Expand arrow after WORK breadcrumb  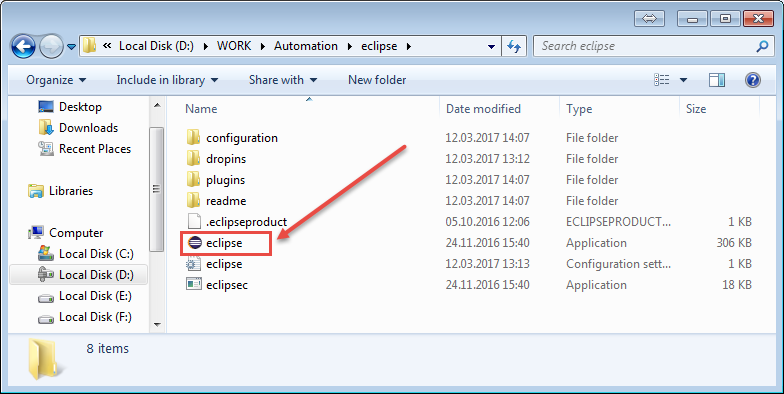(262, 46)
